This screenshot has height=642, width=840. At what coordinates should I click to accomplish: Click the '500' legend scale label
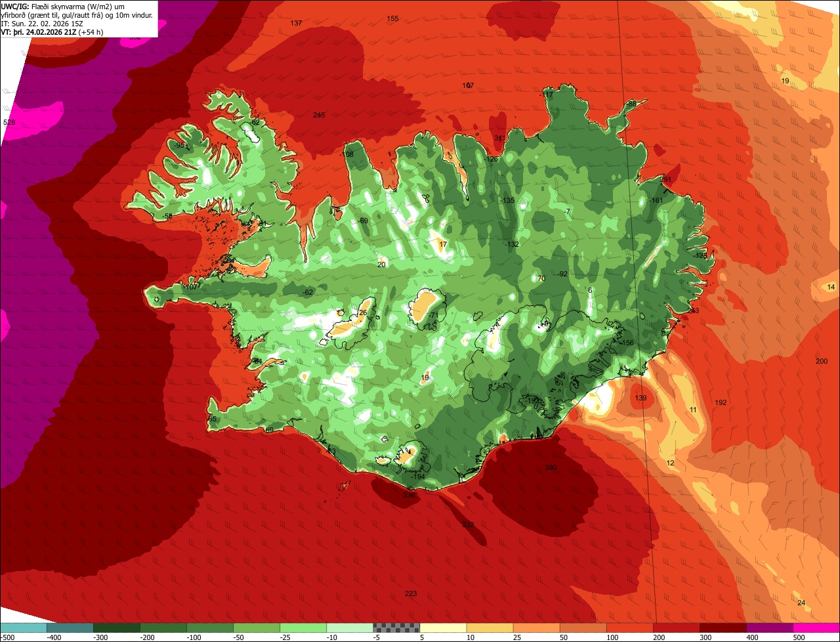click(x=799, y=637)
